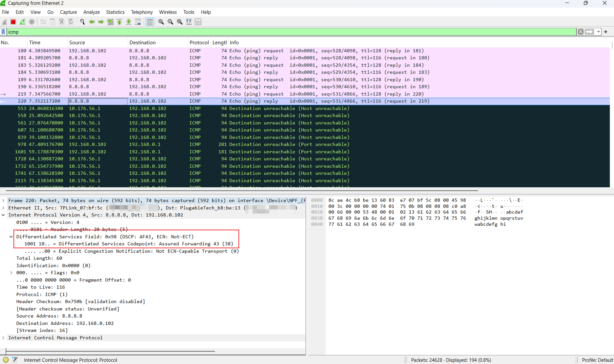Open the Capture menu
Viewport: 614px width, 364px height.
coord(68,12)
